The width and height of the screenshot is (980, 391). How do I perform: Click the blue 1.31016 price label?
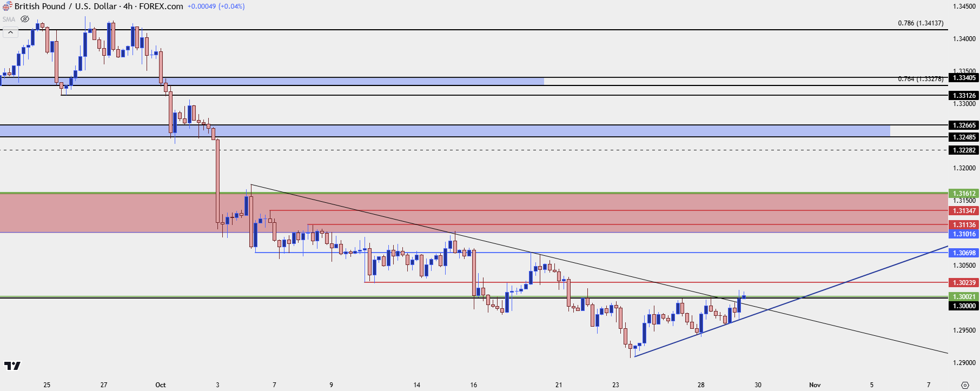[964, 234]
